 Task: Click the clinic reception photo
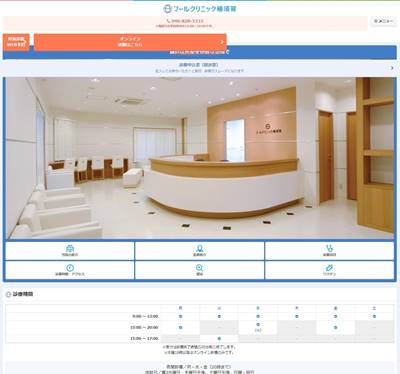click(200, 158)
